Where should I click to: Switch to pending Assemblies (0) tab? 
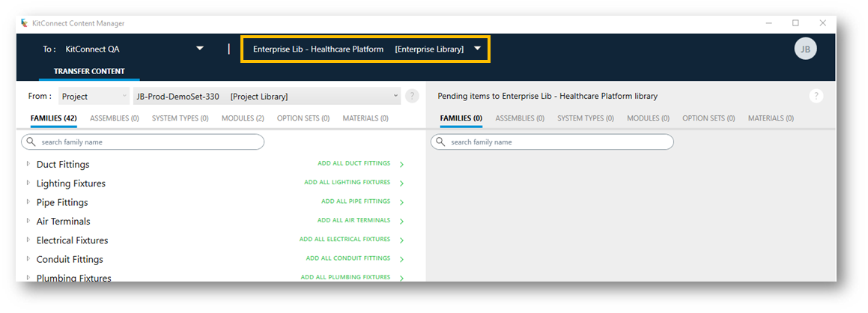click(x=520, y=118)
